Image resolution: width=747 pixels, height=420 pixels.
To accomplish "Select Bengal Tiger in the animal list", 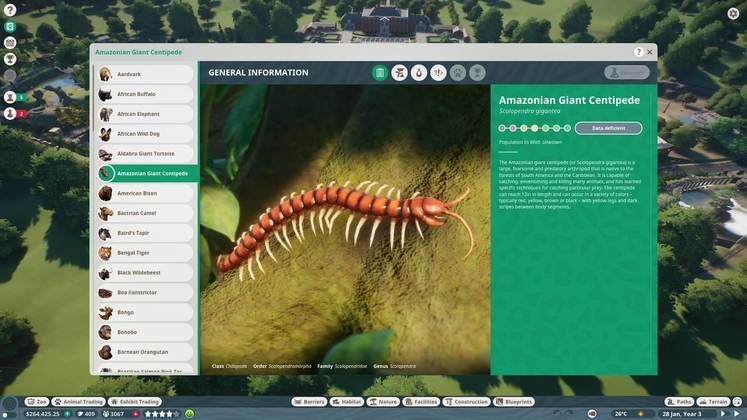I will (145, 253).
